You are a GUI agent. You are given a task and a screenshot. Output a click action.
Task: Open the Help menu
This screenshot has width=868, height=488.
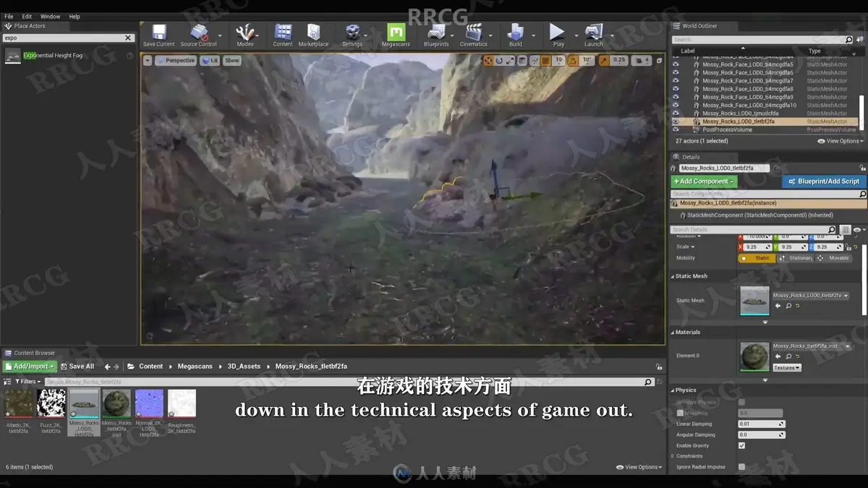[x=75, y=17]
